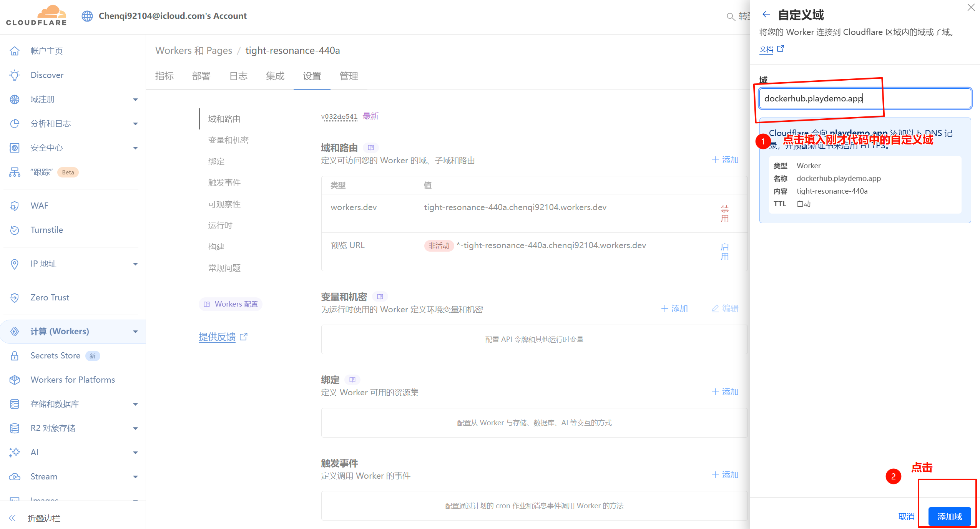Select 触发事件 in settings navigation
This screenshot has height=529, width=980.
[x=224, y=182]
